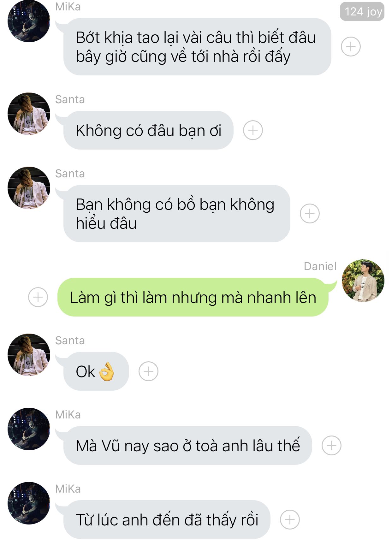Tap plus icon next to "Ok" message
The image size is (392, 545).
point(148,371)
